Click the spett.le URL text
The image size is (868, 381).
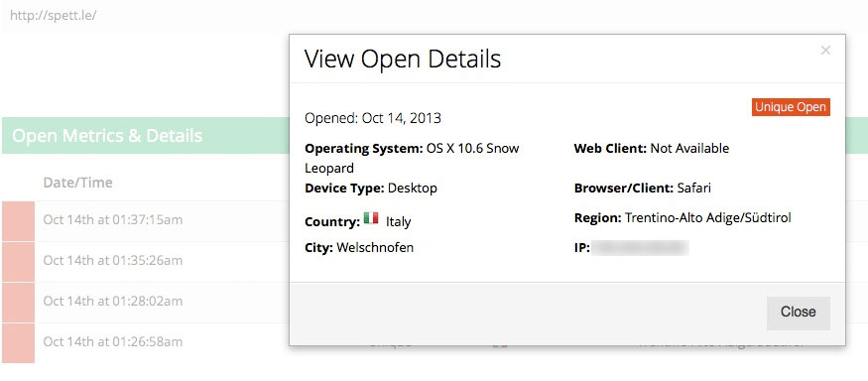coord(54,15)
